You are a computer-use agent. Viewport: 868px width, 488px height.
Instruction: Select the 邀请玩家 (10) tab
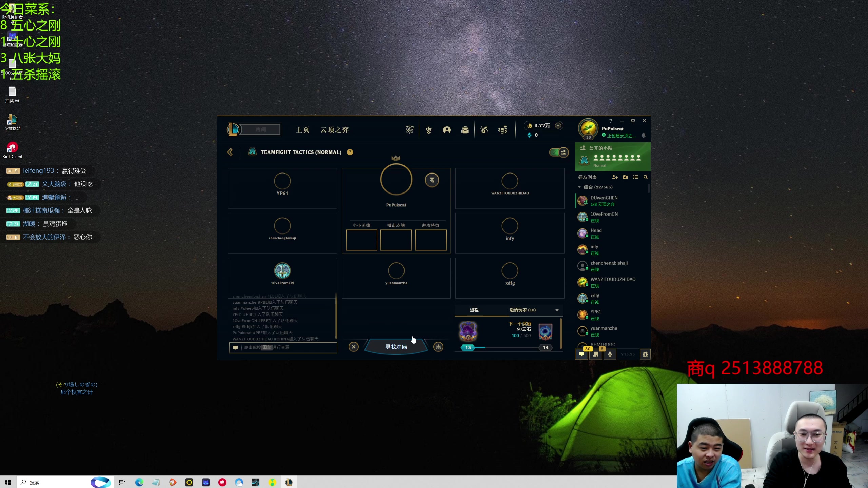tap(522, 310)
